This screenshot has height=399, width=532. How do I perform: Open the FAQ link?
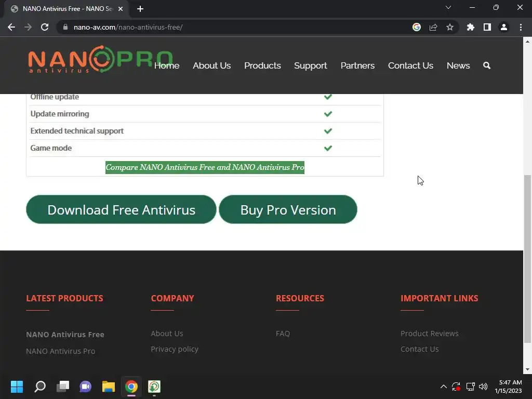pos(283,334)
